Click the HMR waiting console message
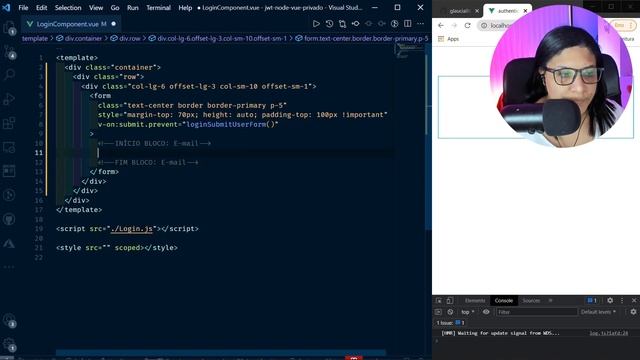 click(500, 333)
